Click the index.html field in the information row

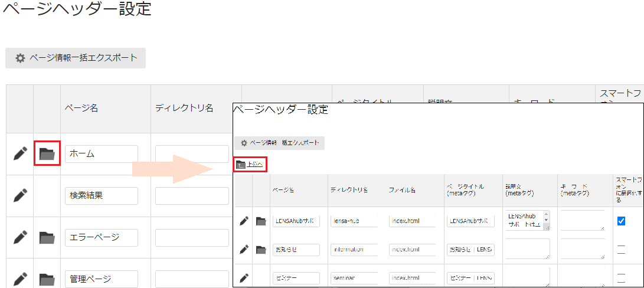413,250
